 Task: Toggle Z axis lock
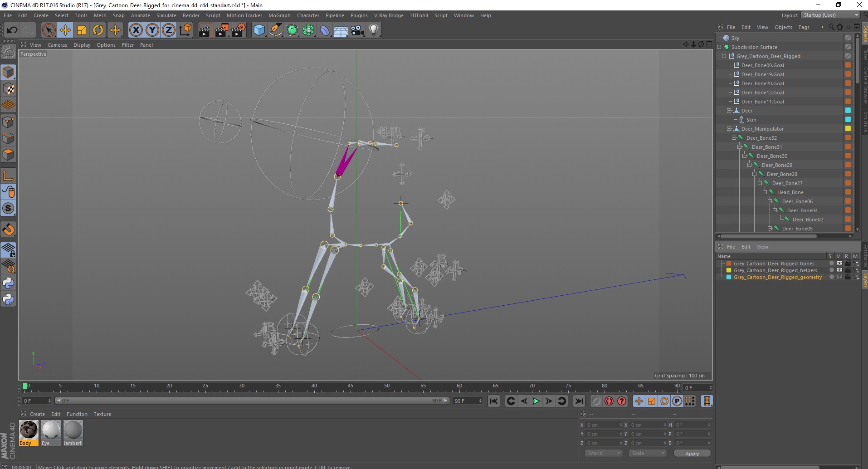click(169, 30)
